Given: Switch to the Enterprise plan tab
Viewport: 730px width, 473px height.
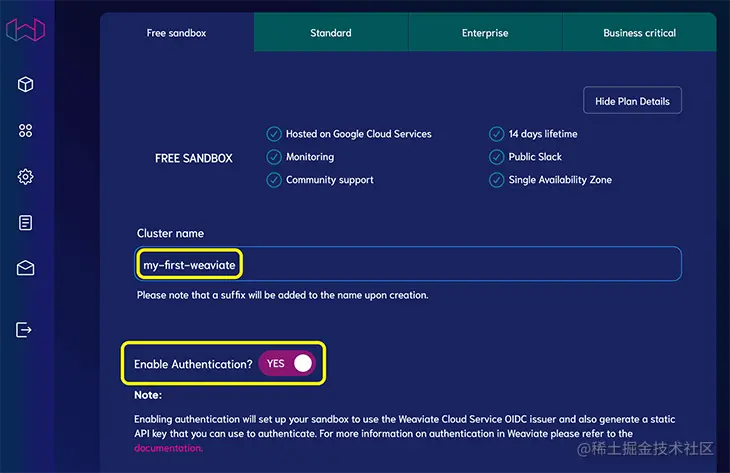Looking at the screenshot, I should tap(485, 33).
